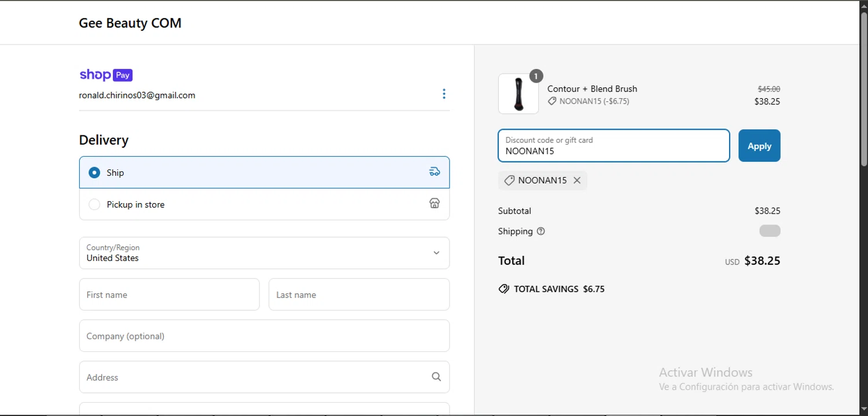Click the Subtotal amount $38.25
Viewport: 868px width, 416px height.
[x=767, y=211]
